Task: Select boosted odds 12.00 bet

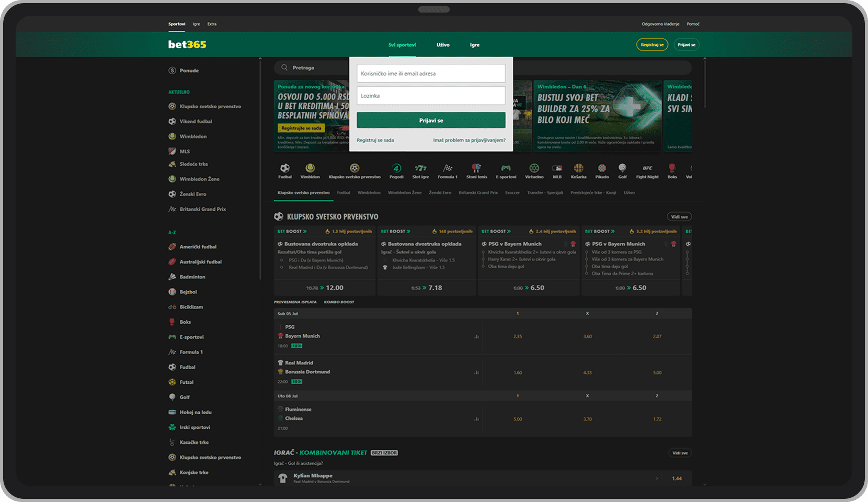Action: 325,288
